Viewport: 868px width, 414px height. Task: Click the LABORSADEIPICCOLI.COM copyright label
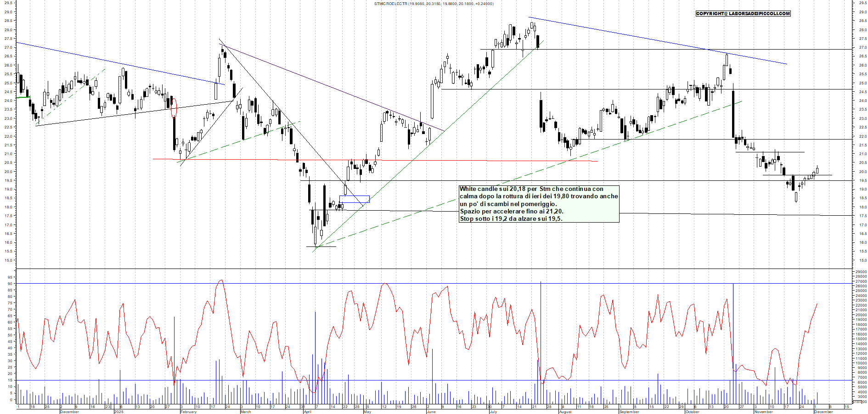[743, 14]
